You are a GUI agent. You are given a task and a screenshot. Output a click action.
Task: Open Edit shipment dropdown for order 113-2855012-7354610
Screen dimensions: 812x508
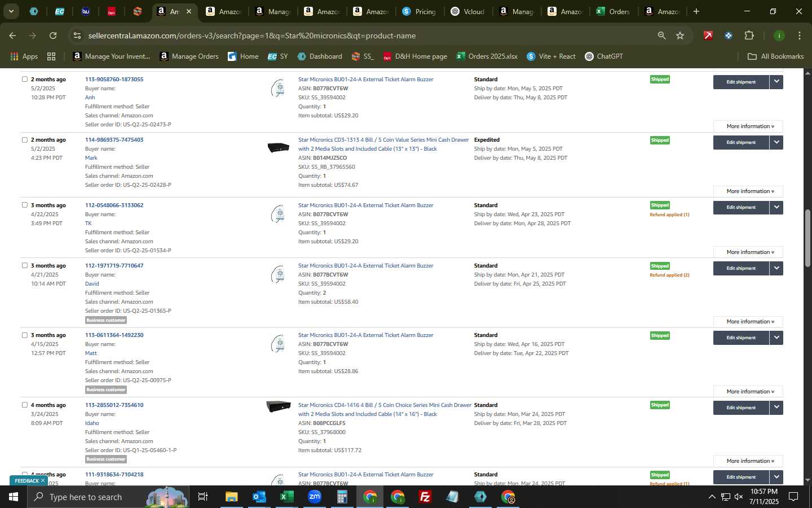pos(776,408)
